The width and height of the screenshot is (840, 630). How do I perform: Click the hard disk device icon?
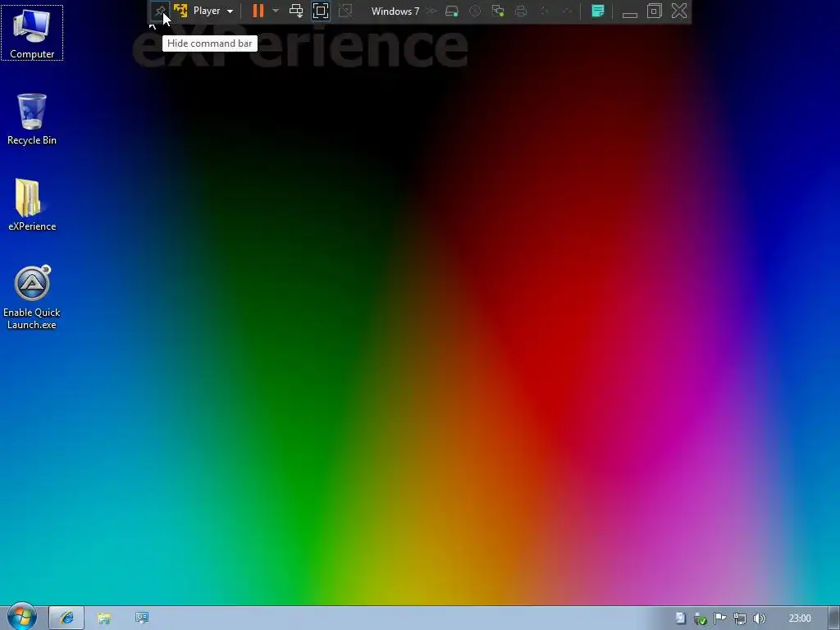click(x=452, y=11)
